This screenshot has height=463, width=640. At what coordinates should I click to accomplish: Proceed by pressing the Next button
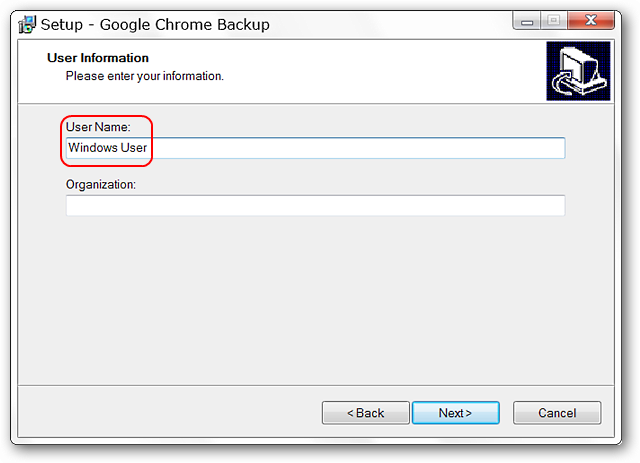[455, 413]
